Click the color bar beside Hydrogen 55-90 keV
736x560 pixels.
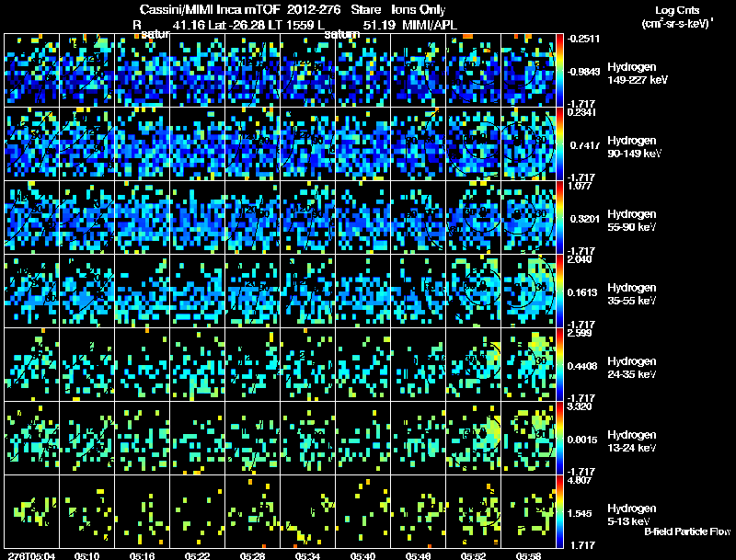pos(559,217)
